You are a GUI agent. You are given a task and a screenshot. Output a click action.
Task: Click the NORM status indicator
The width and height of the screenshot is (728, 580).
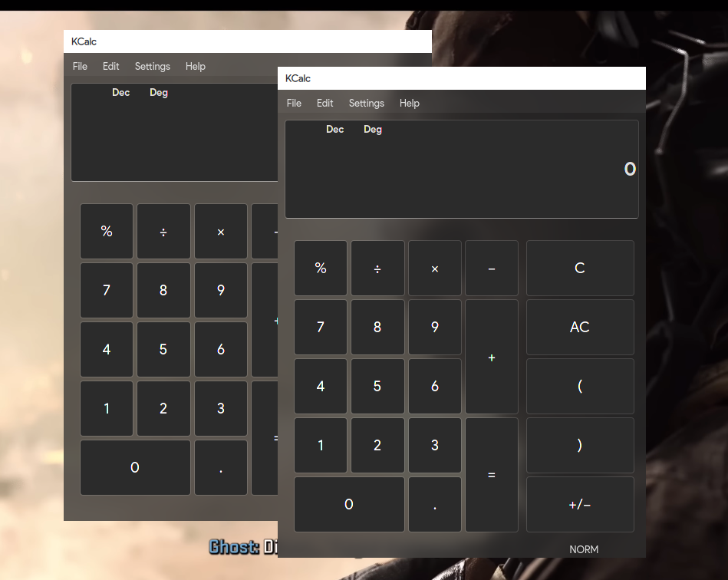coord(584,549)
